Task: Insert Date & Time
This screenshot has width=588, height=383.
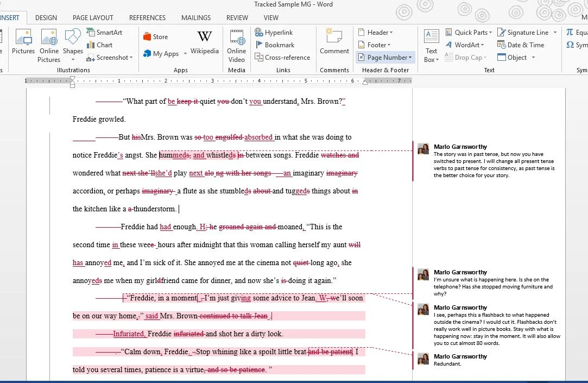Action: [x=521, y=45]
